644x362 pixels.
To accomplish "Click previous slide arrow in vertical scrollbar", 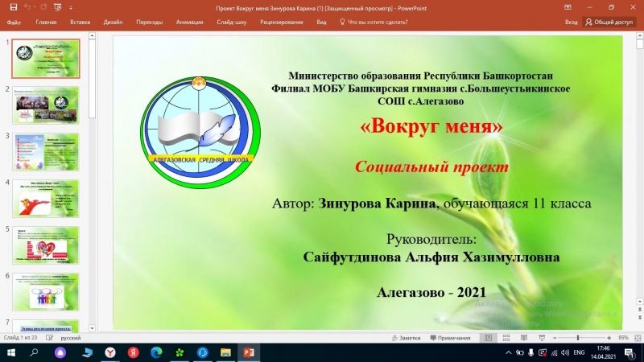I will pyautogui.click(x=639, y=310).
